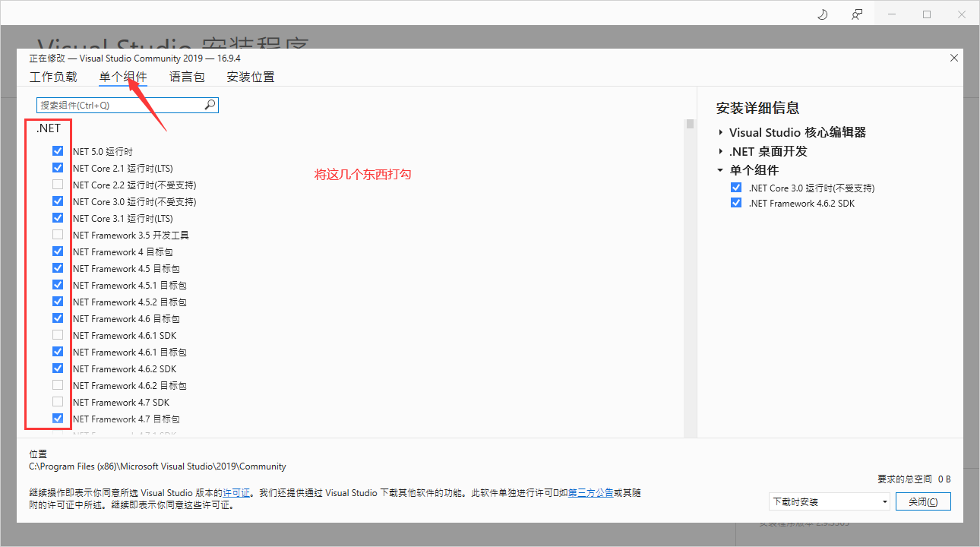The width and height of the screenshot is (980, 547).
Task: Uncheck .NET Core 3.1 运行时(LTS) checkbox
Action: click(x=58, y=218)
